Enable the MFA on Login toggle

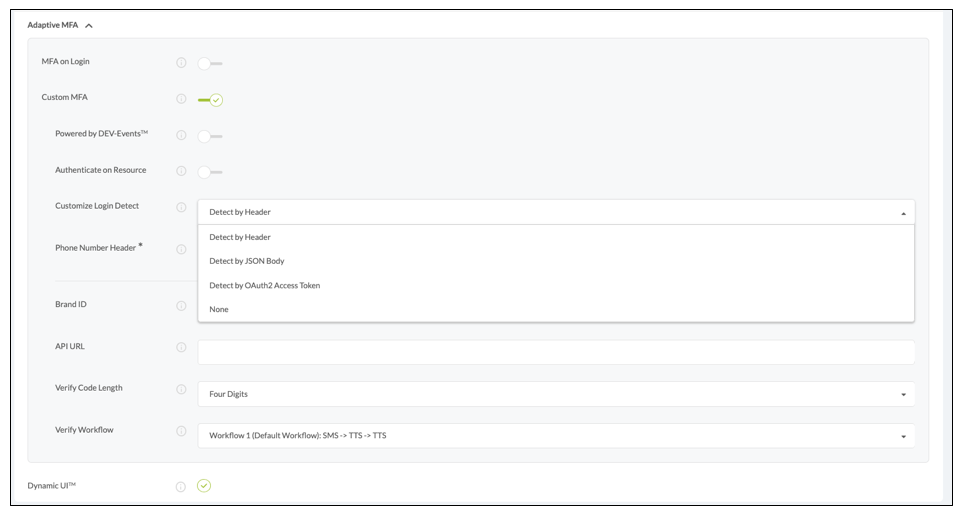[x=209, y=63]
